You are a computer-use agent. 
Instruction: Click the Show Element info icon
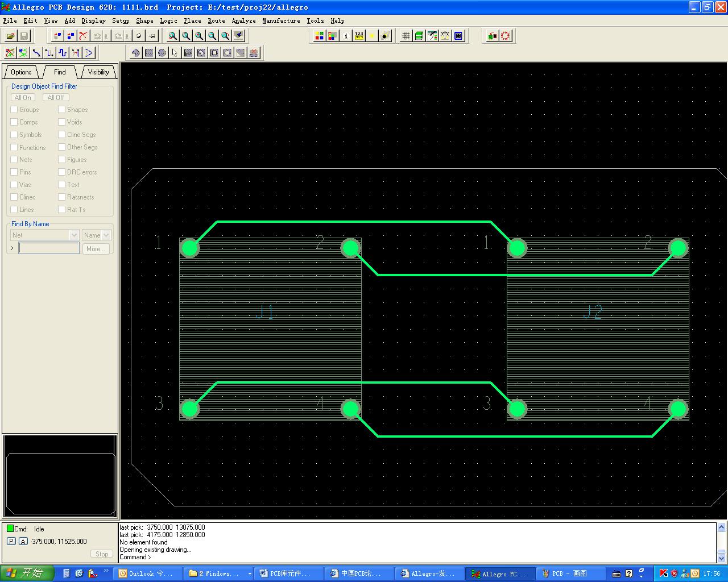346,36
